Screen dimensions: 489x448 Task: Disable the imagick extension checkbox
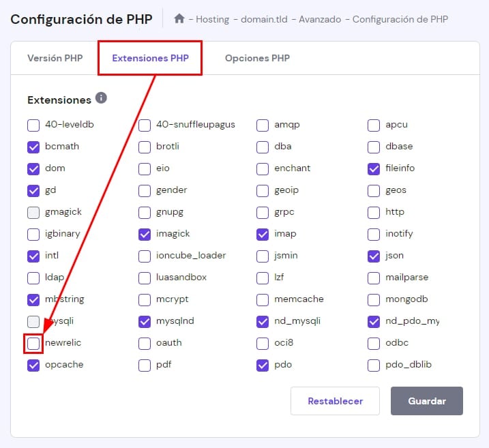145,234
